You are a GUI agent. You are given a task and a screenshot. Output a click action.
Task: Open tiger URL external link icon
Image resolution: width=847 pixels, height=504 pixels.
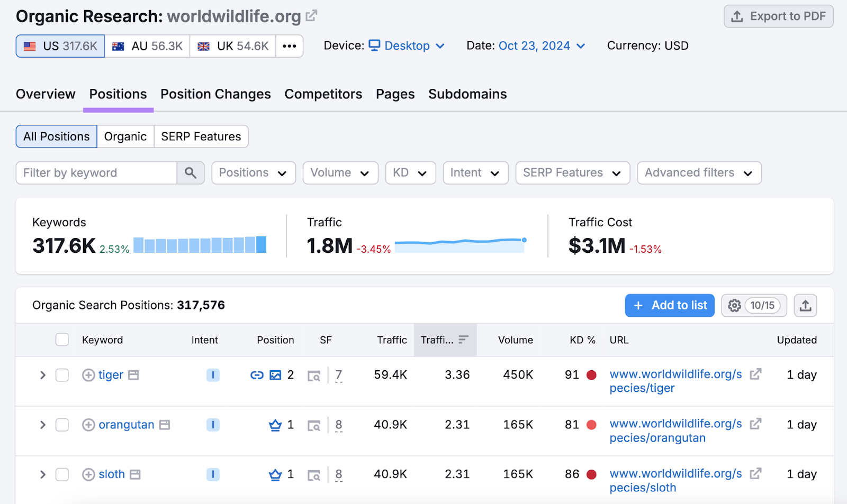tap(755, 374)
